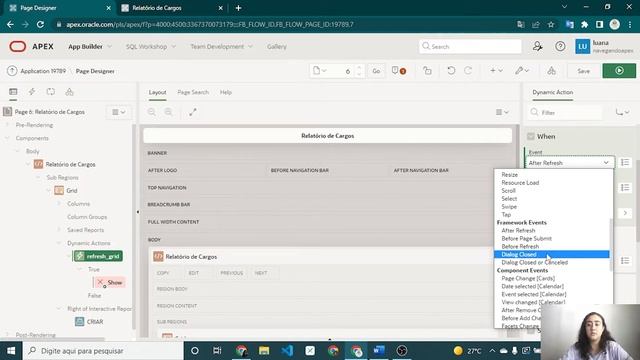
Task: Click the zoom in magnifier in Layout
Action: 169,112
